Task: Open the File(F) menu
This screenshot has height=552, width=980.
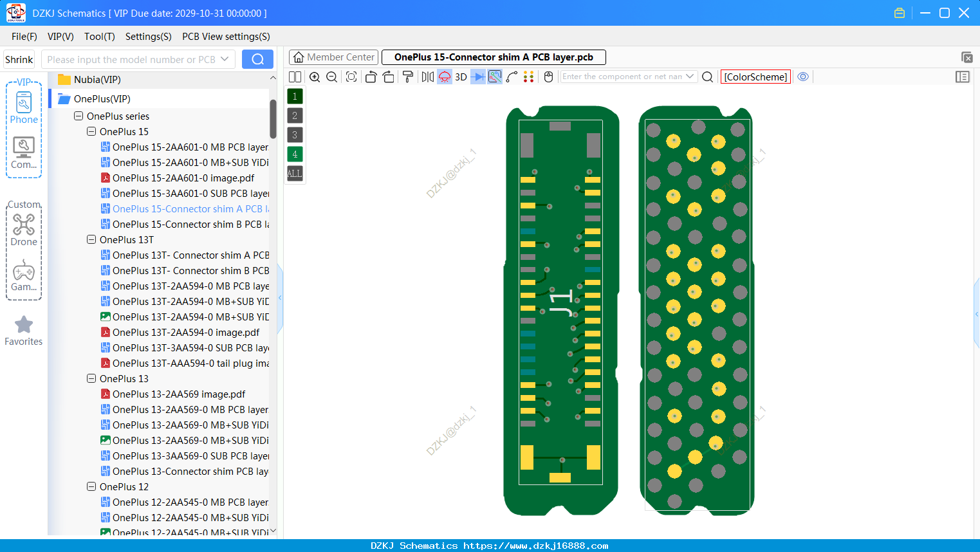Action: click(24, 37)
